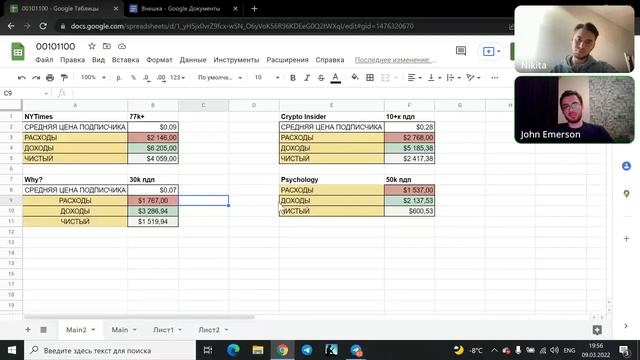Click the Последнее изменение link

tap(395, 60)
